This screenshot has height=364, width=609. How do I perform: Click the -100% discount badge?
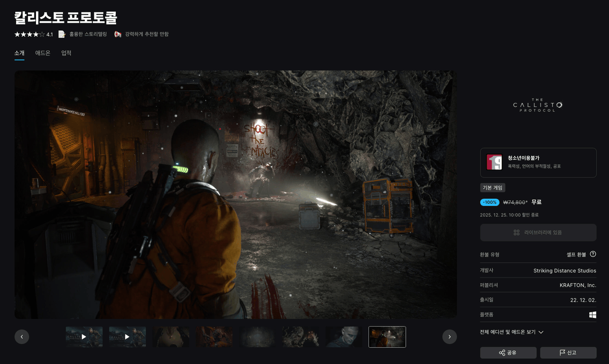(x=490, y=202)
